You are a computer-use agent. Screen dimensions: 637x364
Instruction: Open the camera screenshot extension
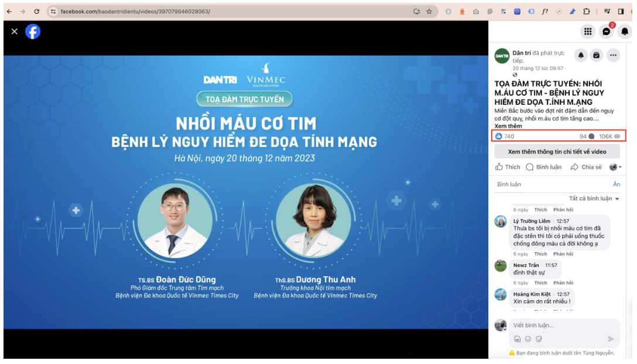coord(476,11)
